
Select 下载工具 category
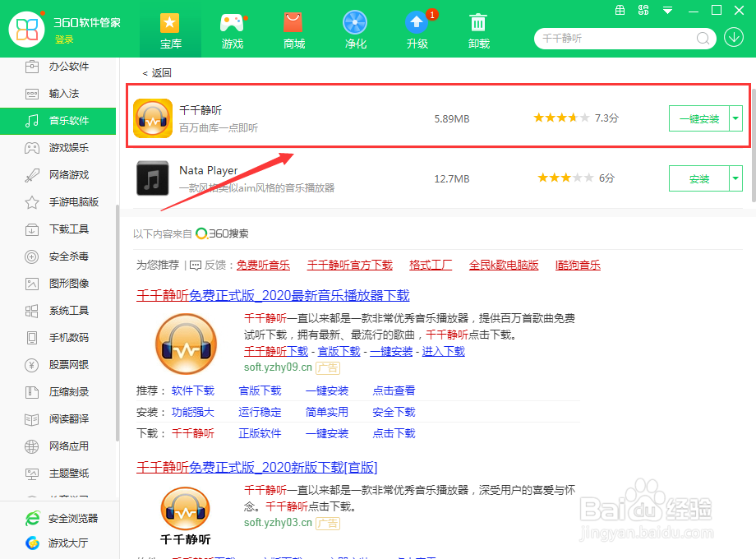pyautogui.click(x=58, y=229)
